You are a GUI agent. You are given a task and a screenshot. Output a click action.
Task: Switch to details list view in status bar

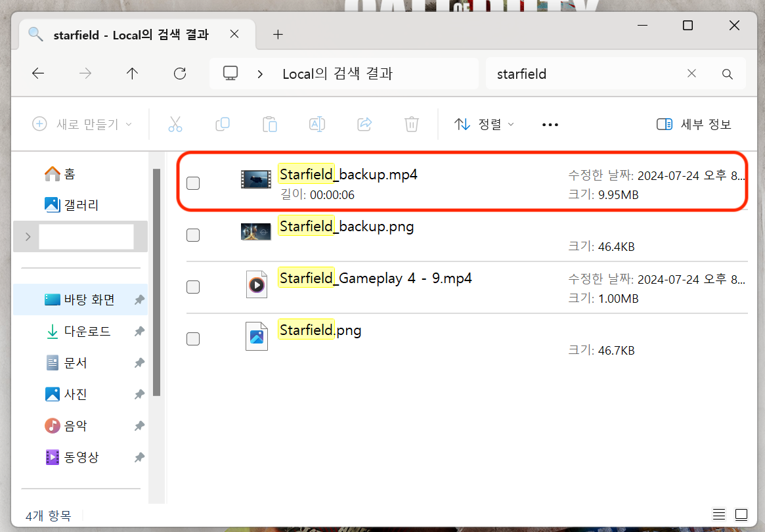(718, 514)
